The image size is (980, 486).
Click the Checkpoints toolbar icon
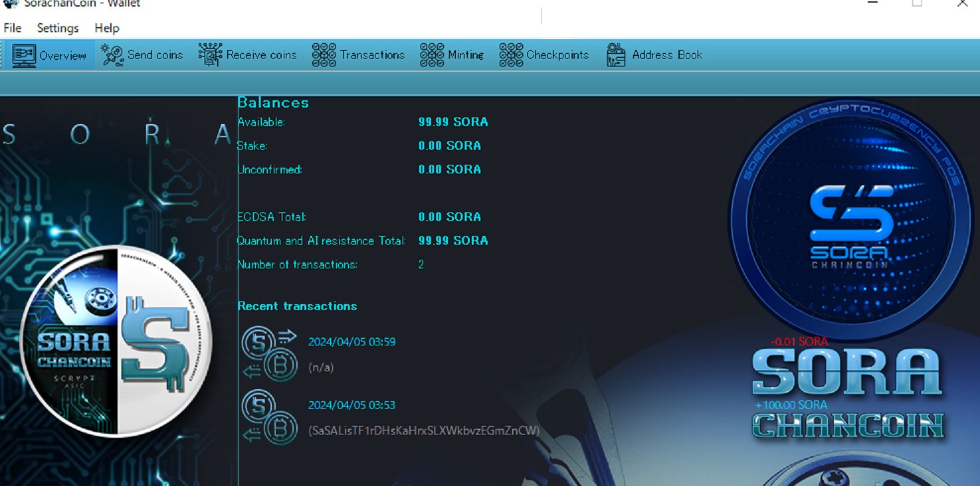pos(511,55)
